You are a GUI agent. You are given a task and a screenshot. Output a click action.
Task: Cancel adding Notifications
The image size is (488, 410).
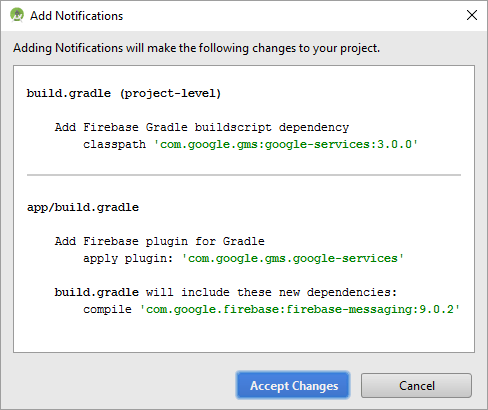[416, 386]
